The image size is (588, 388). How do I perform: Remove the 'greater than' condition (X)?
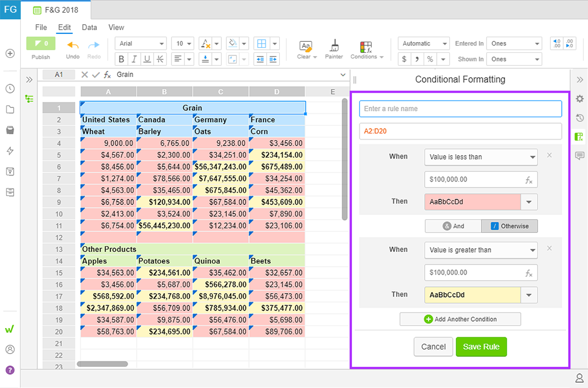[549, 248]
